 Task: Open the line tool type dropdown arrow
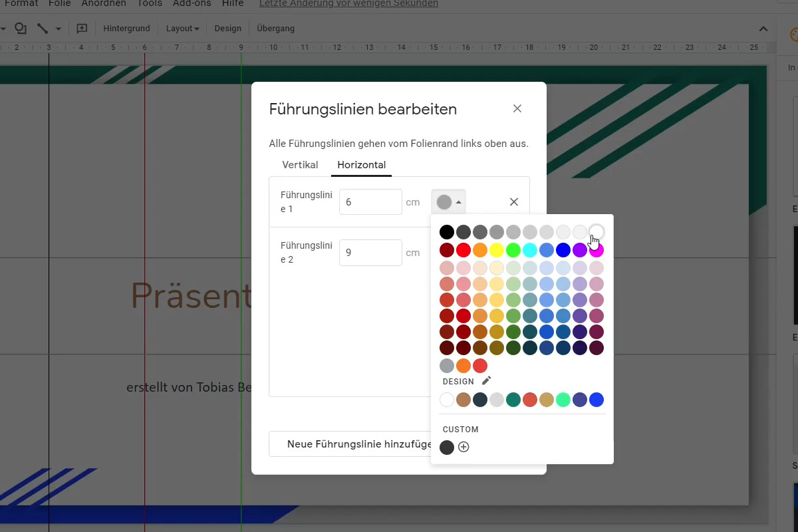coord(59,29)
